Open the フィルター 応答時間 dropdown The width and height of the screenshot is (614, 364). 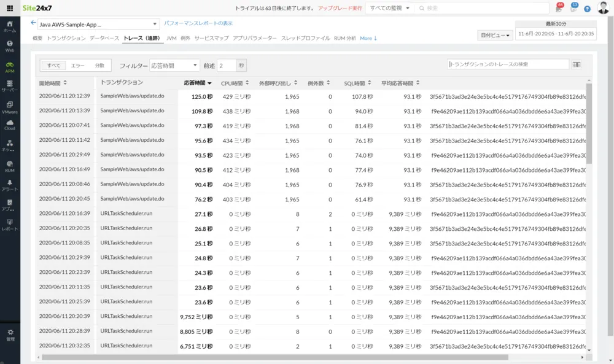pos(174,65)
